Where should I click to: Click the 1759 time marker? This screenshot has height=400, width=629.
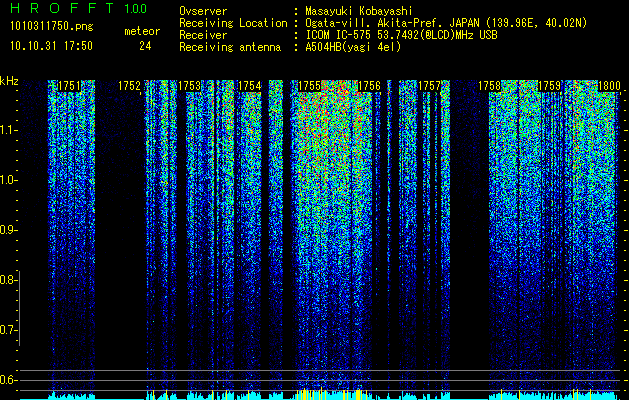pos(549,86)
